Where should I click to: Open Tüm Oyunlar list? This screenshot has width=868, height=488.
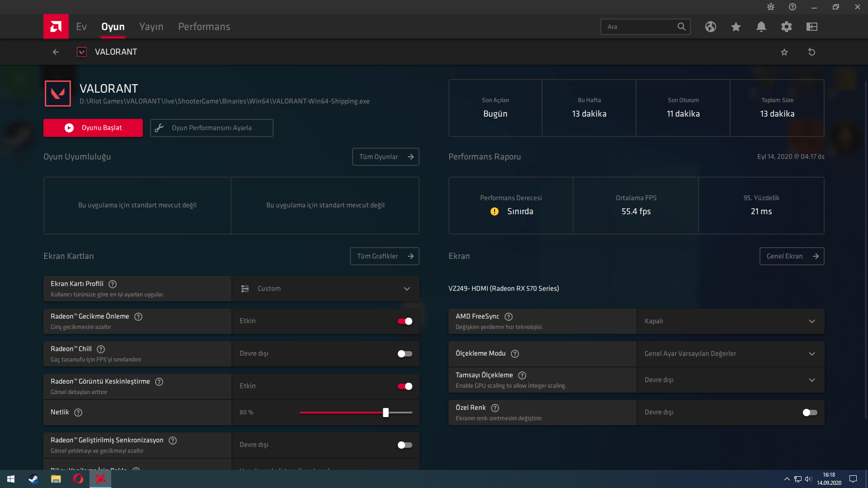coord(386,157)
